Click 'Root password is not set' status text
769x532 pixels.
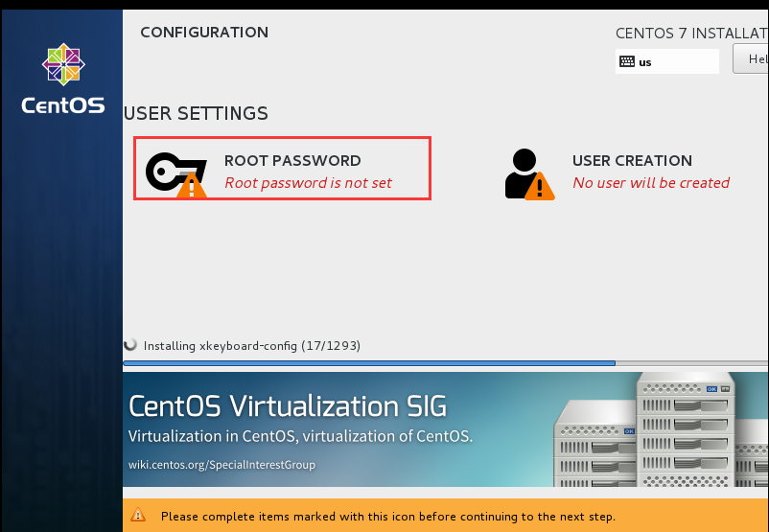pyautogui.click(x=308, y=182)
